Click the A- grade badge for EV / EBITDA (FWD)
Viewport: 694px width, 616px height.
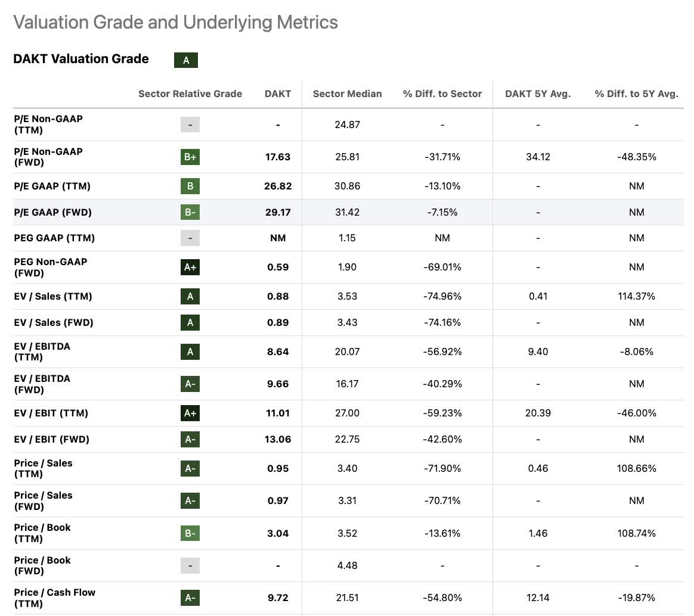pyautogui.click(x=190, y=384)
